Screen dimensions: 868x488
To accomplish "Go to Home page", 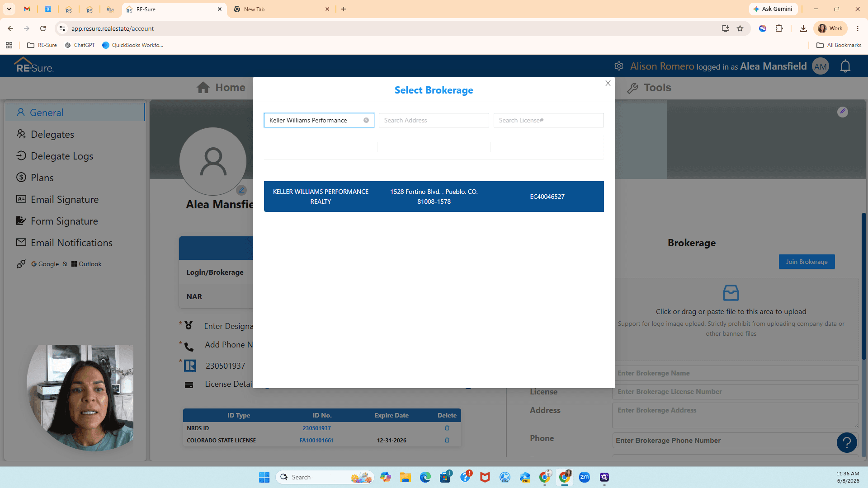I will (x=221, y=88).
